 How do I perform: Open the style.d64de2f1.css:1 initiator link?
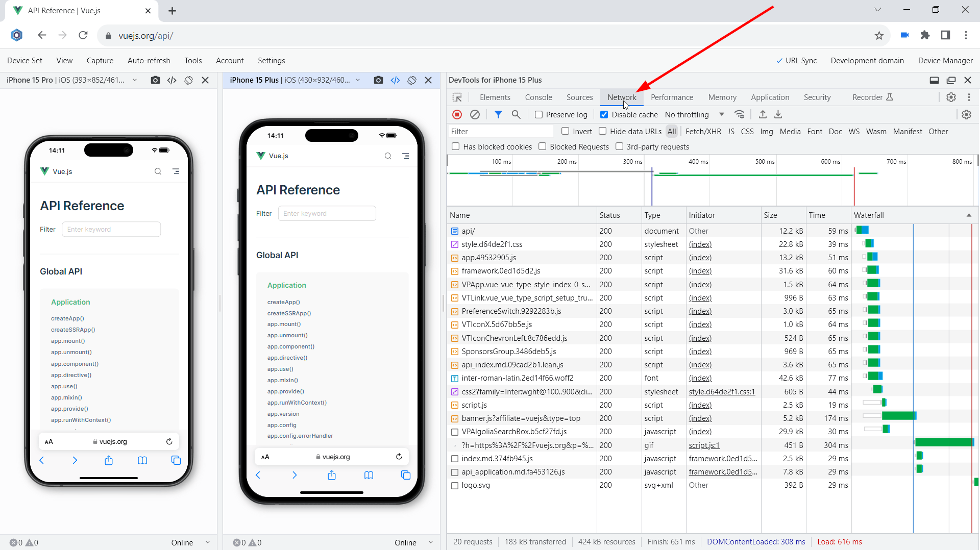[x=722, y=392]
